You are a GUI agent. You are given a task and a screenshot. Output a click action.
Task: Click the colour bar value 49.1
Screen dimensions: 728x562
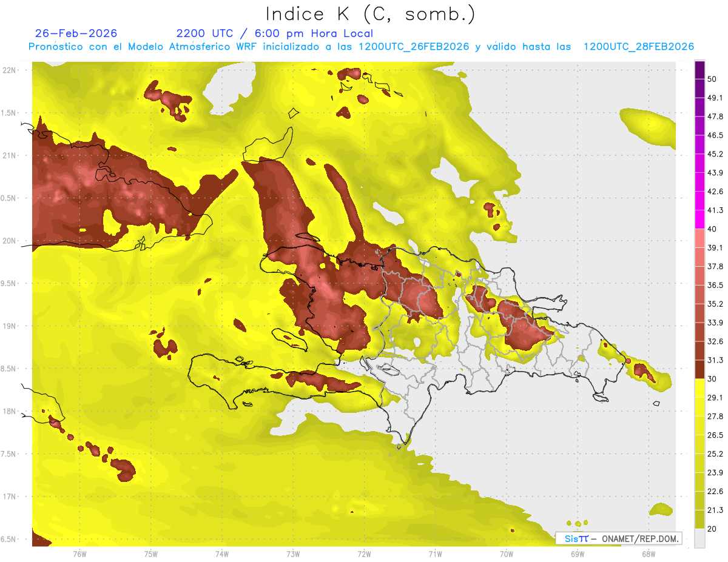coord(716,98)
